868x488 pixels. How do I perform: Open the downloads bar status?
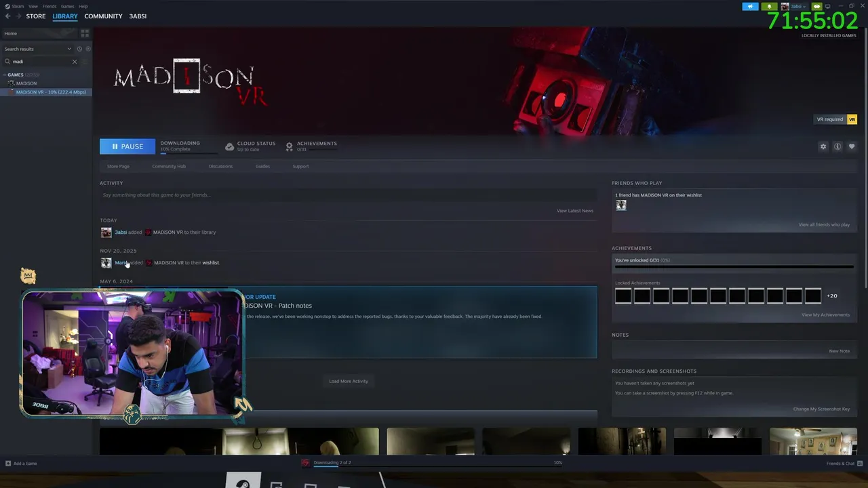431,464
